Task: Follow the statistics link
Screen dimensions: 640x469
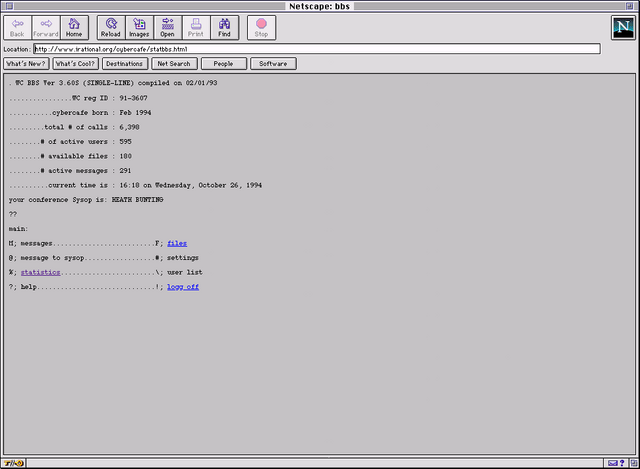Action: pos(40,272)
